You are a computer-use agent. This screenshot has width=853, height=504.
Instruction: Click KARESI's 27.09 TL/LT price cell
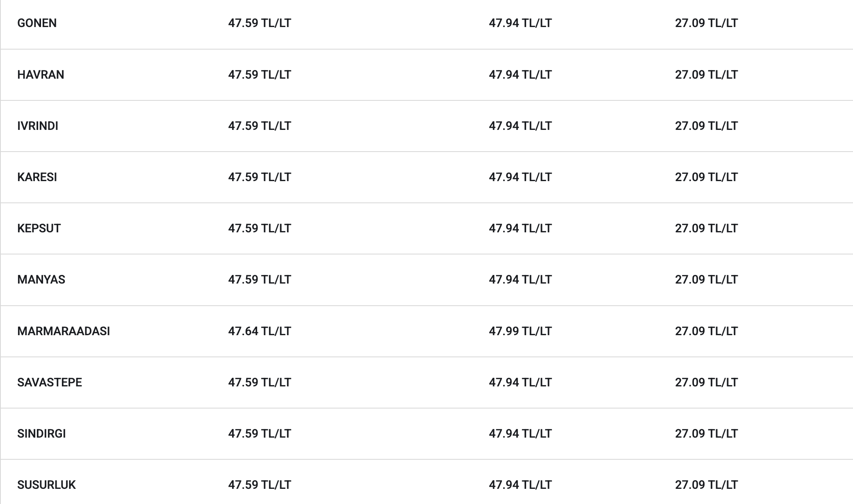(x=707, y=177)
